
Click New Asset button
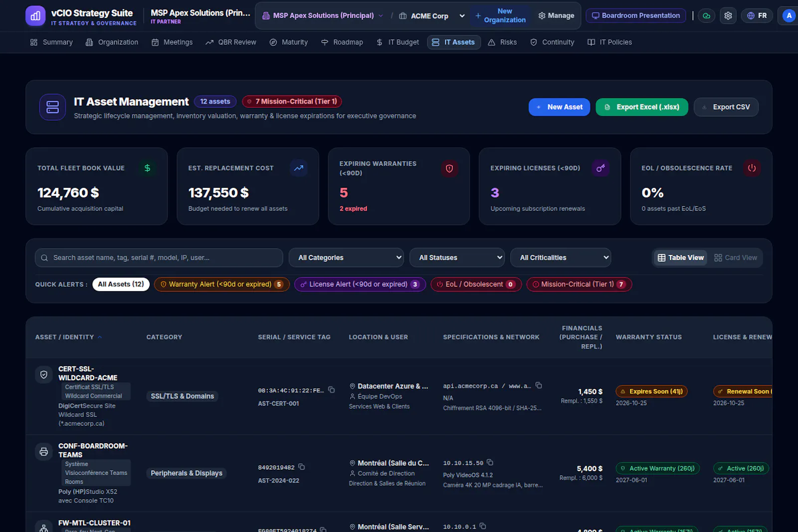coord(559,107)
